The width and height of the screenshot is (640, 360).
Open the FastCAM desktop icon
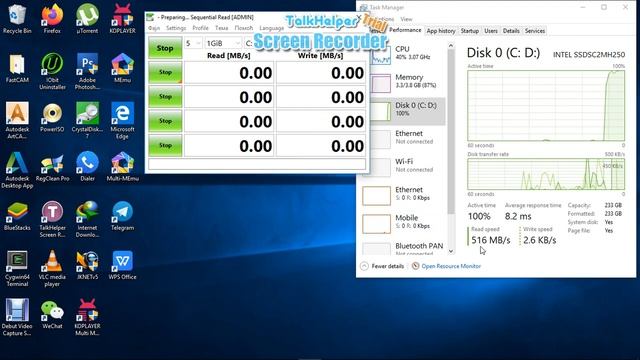[x=17, y=68]
